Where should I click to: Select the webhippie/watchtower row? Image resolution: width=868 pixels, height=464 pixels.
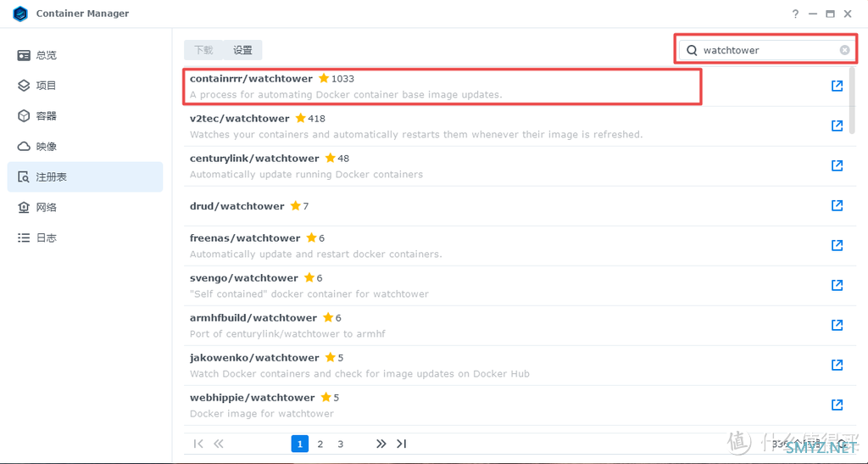point(516,405)
